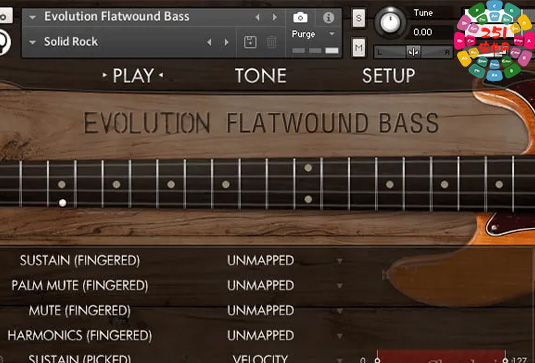The image size is (535, 363).
Task: Click the Evolution Flatwound Bass instrument name
Action: pyautogui.click(x=117, y=16)
